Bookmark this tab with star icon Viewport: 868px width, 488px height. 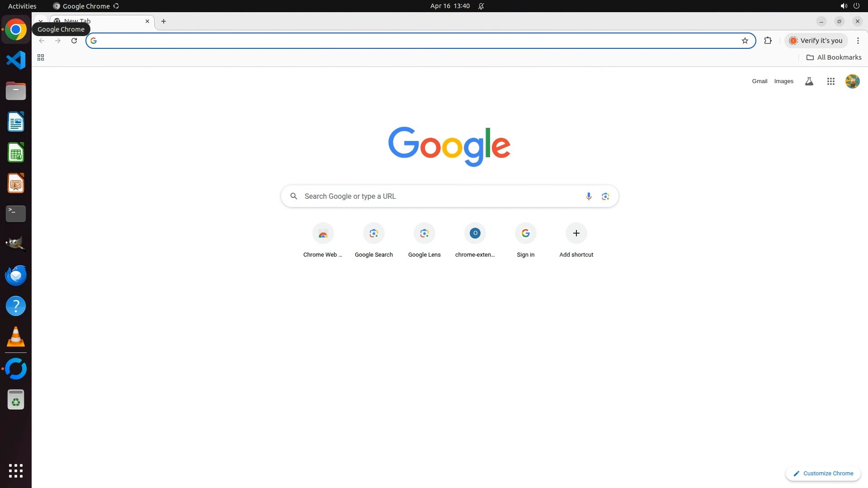click(745, 41)
